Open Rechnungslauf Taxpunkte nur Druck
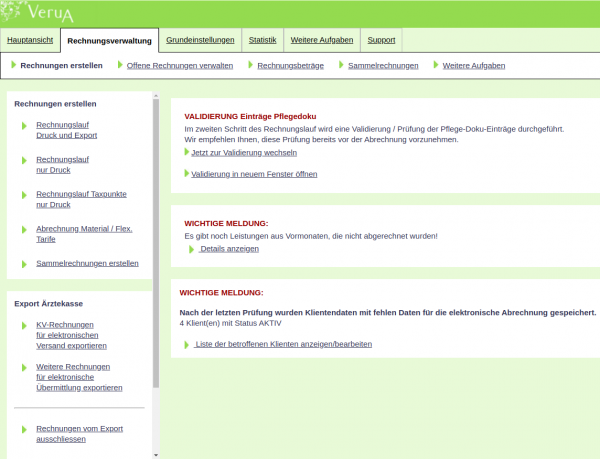Image resolution: width=600 pixels, height=459 pixels. [82, 199]
